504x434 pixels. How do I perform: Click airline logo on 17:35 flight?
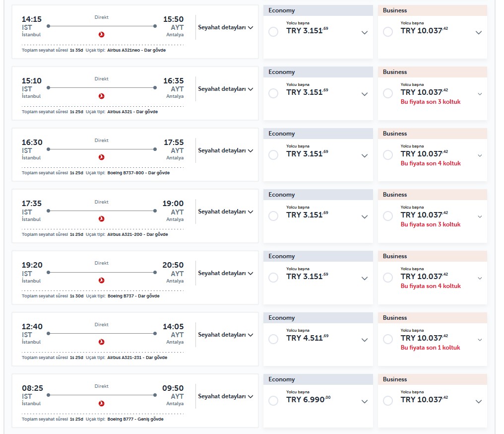click(102, 219)
